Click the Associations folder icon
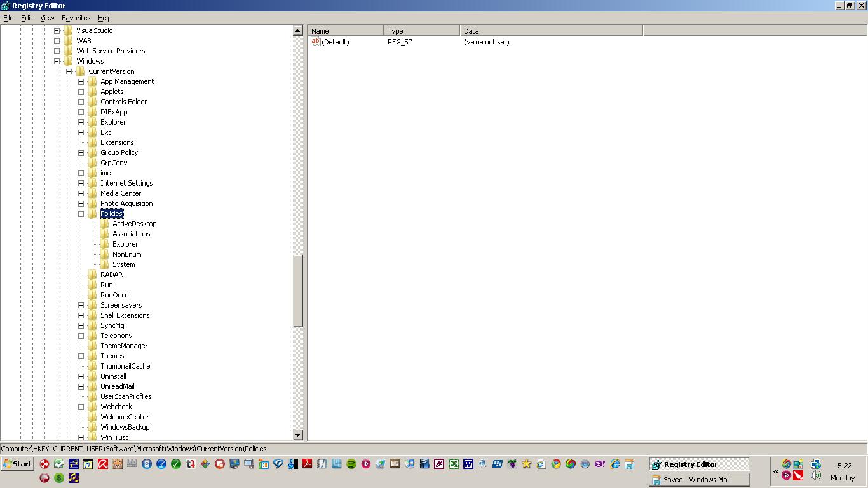 point(105,234)
